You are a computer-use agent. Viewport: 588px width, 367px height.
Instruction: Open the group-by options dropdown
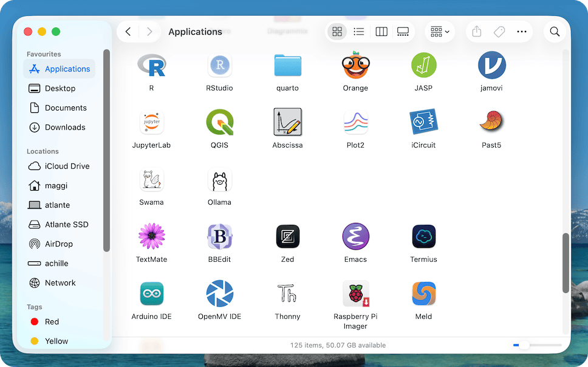440,32
